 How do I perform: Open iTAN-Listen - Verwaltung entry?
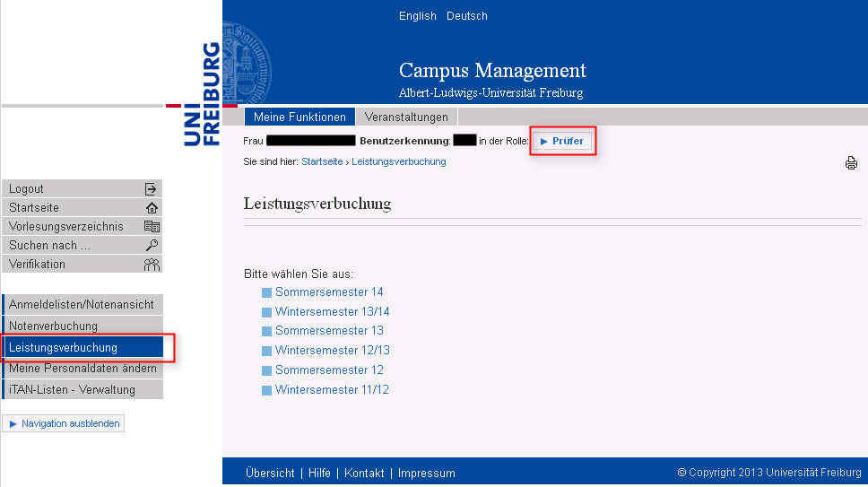(x=82, y=389)
